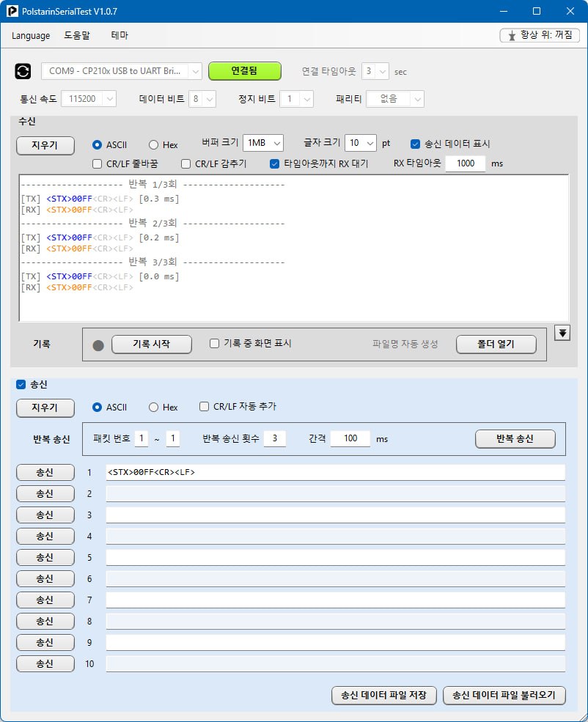Screen dimensions: 588x722
Task: Open the 도움말 menu
Action: [x=77, y=35]
